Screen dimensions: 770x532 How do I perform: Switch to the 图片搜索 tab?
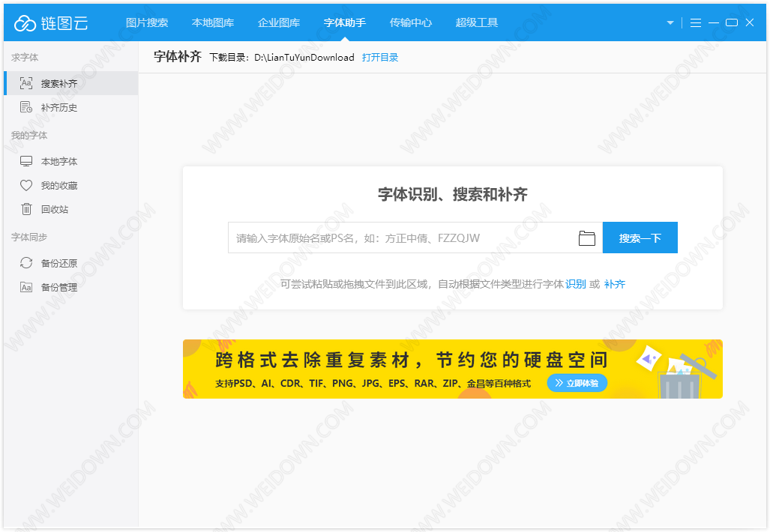pos(147,22)
